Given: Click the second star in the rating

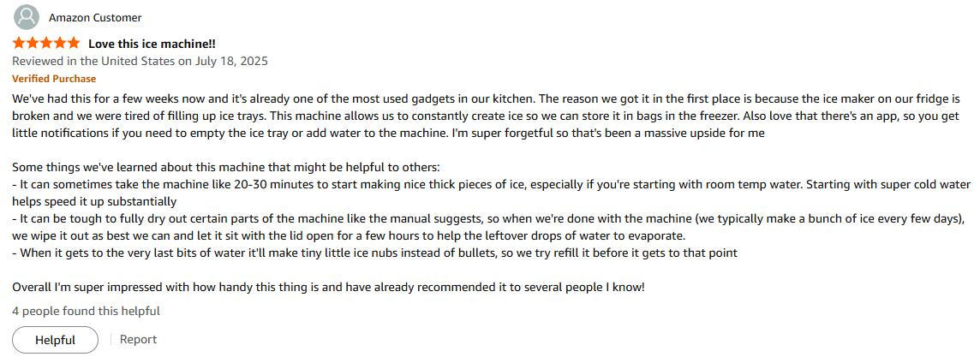Looking at the screenshot, I should tap(33, 43).
